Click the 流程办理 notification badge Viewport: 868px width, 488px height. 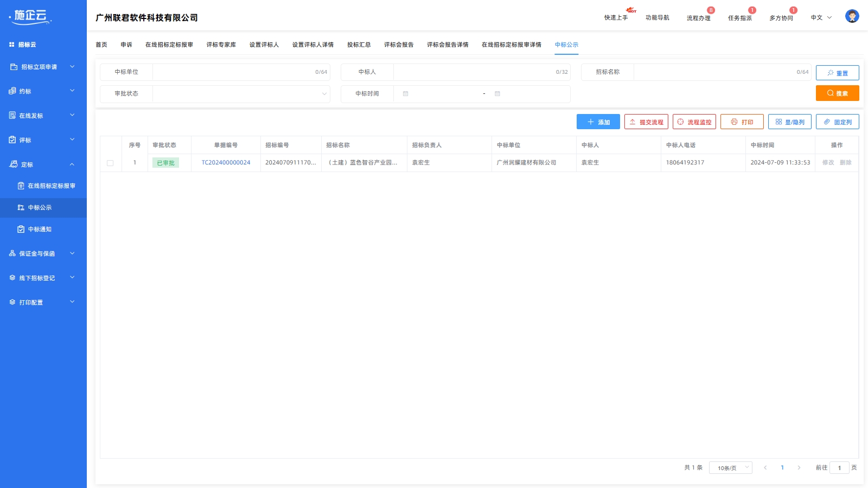pyautogui.click(x=711, y=10)
